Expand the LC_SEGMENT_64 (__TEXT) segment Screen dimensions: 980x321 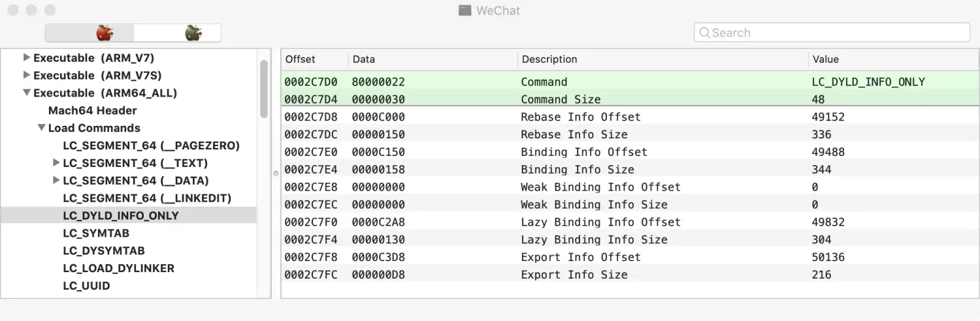(56, 163)
